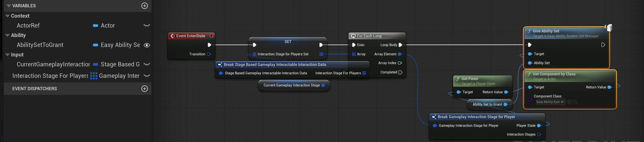The image size is (644, 142).
Task: Click Get Pawn Return Value pin
Action: pyautogui.click(x=506, y=92)
